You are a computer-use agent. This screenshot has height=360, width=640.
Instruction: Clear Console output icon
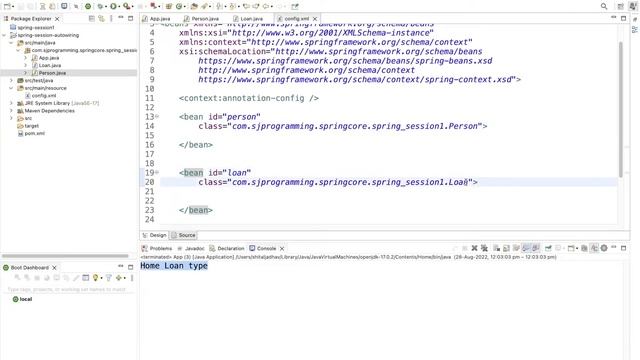[496, 248]
